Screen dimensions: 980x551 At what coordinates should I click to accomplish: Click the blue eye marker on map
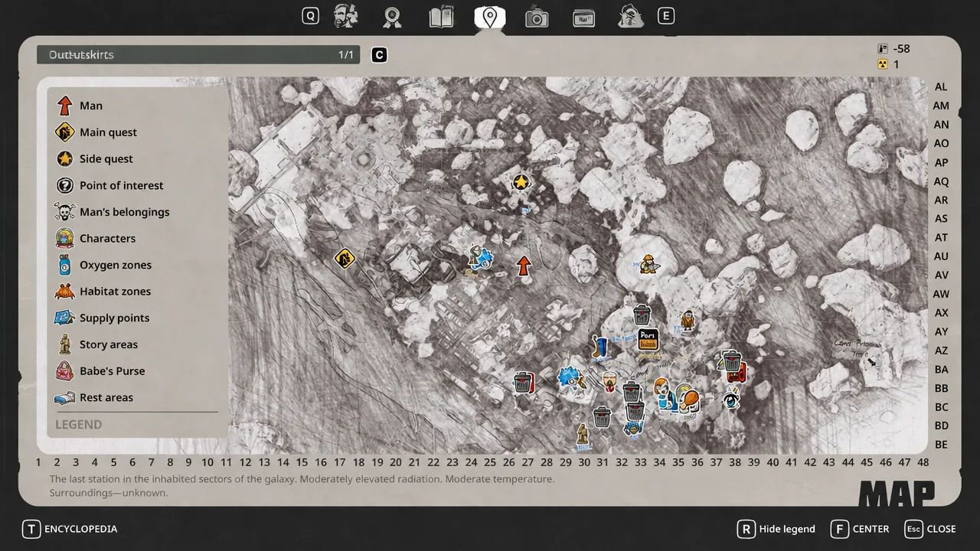pyautogui.click(x=732, y=399)
